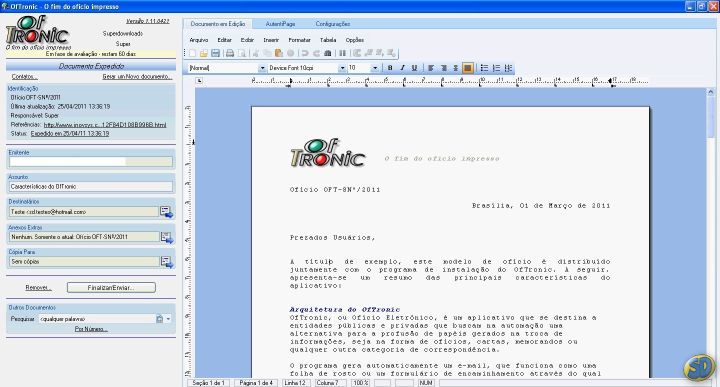
Task: Toggle underline formatting
Action: [x=414, y=68]
